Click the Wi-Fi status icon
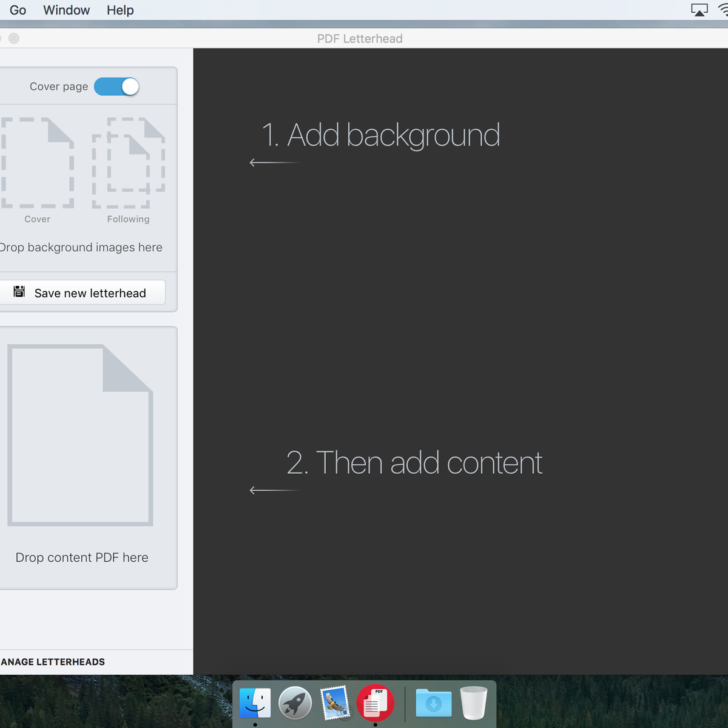 [723, 10]
